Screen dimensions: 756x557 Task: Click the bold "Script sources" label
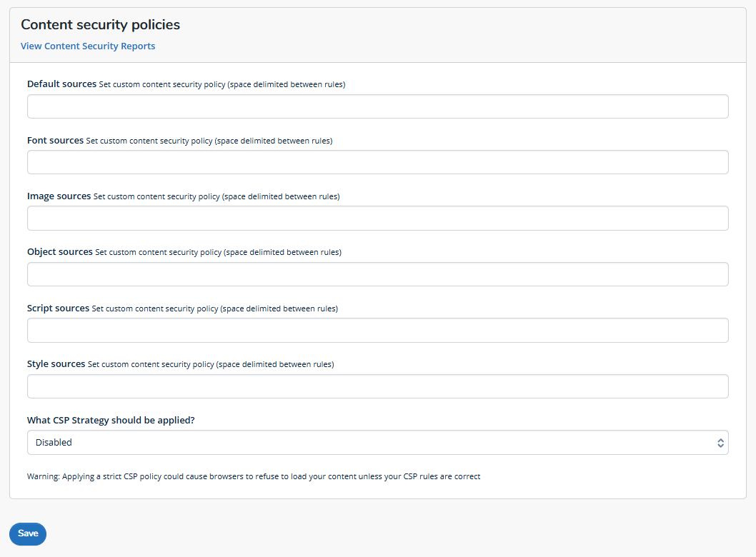[58, 308]
